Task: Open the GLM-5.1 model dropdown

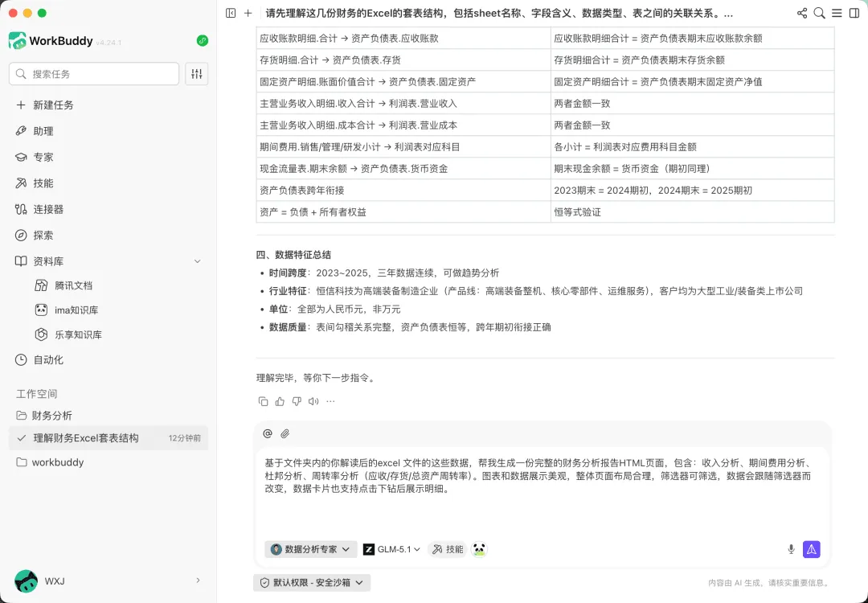Action: (x=391, y=549)
